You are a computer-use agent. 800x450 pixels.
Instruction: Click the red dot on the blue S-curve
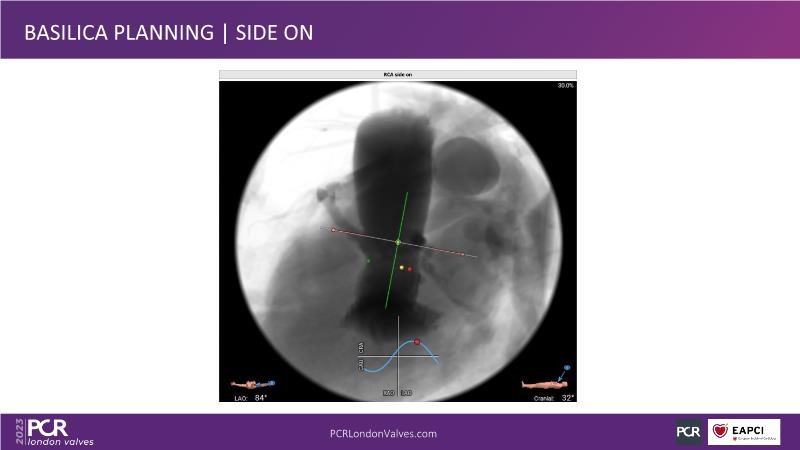(x=417, y=342)
